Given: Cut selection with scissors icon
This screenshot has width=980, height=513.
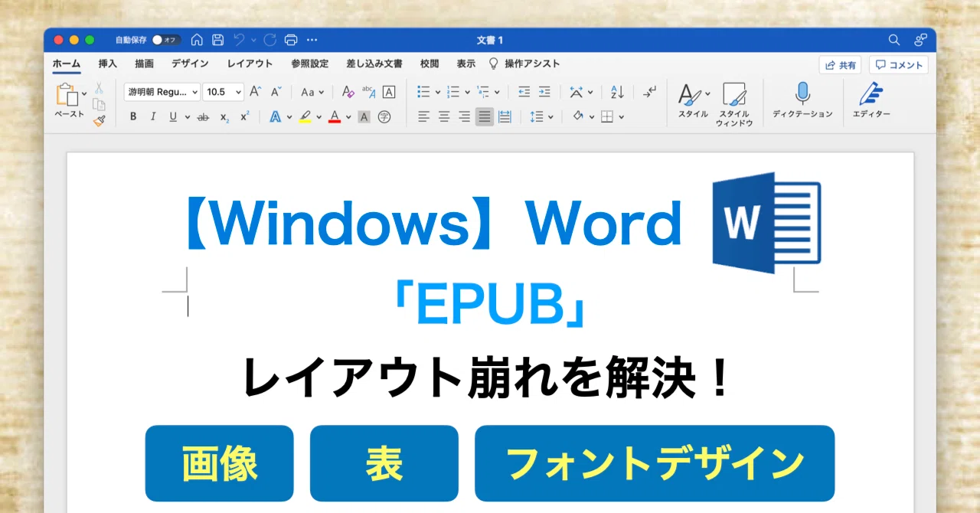Looking at the screenshot, I should [99, 88].
